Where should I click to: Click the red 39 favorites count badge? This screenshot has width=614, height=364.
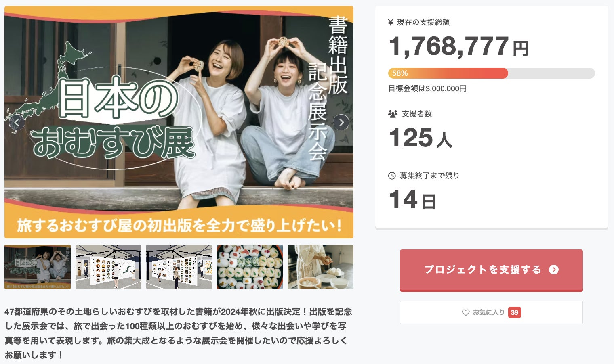click(514, 312)
